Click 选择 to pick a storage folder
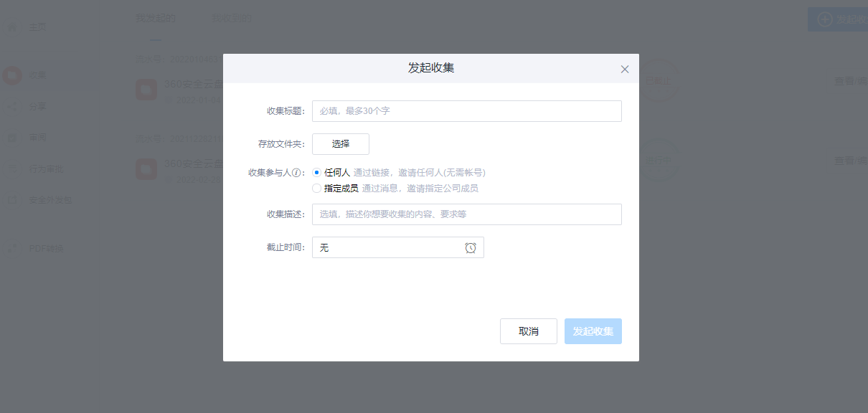868x413 pixels. coord(340,143)
